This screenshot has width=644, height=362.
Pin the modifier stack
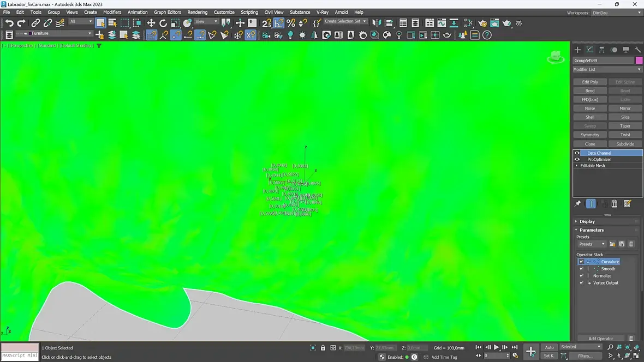pyautogui.click(x=577, y=203)
